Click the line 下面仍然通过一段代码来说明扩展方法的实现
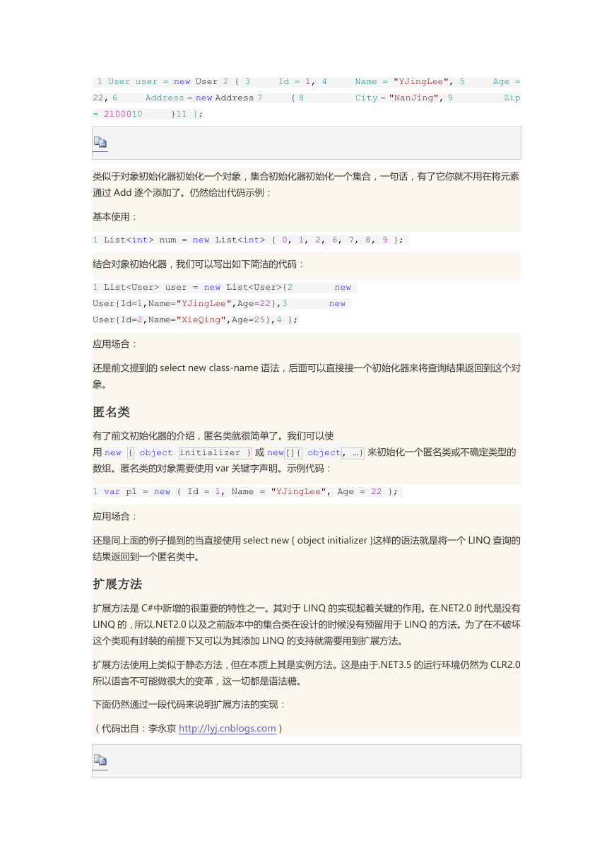614x868 pixels. (x=189, y=705)
